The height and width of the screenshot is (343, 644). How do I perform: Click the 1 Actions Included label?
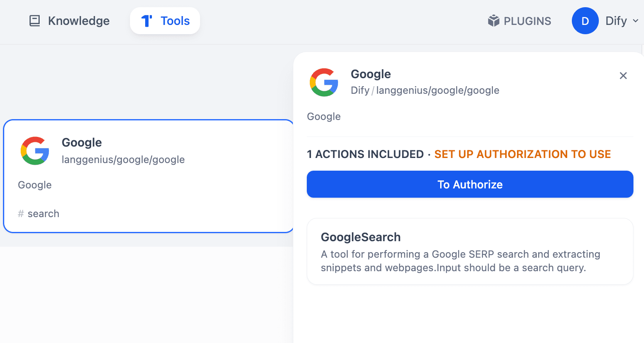(x=365, y=154)
